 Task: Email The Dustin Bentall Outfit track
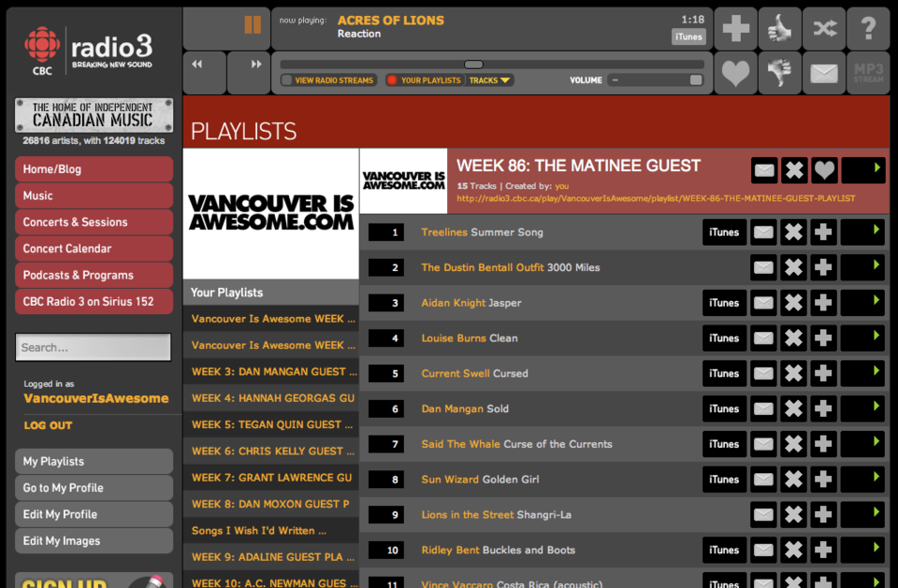pyautogui.click(x=763, y=267)
